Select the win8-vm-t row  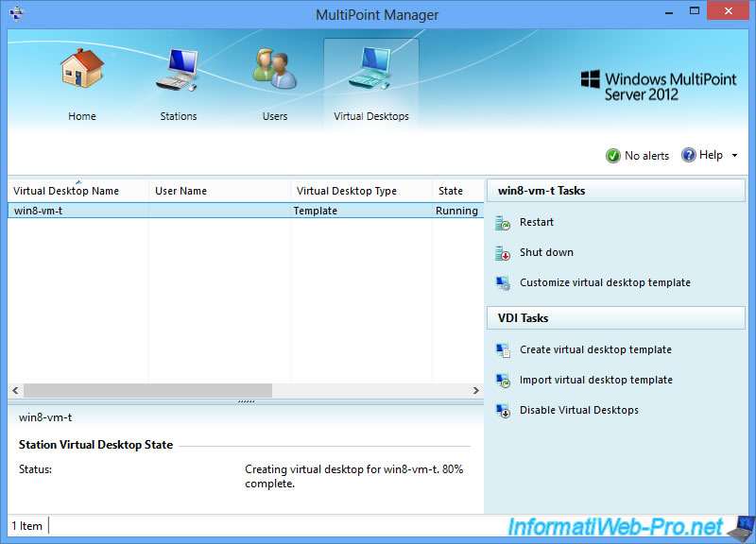coord(246,211)
